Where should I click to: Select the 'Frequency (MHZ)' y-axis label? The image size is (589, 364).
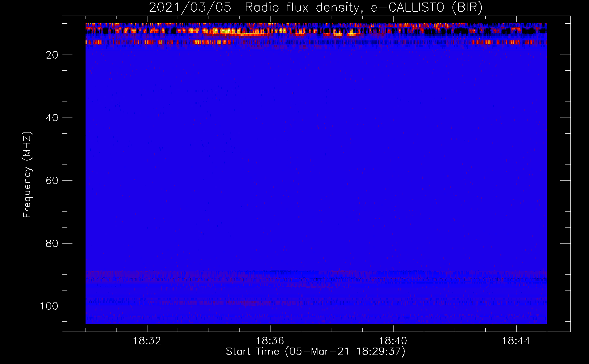(x=27, y=174)
